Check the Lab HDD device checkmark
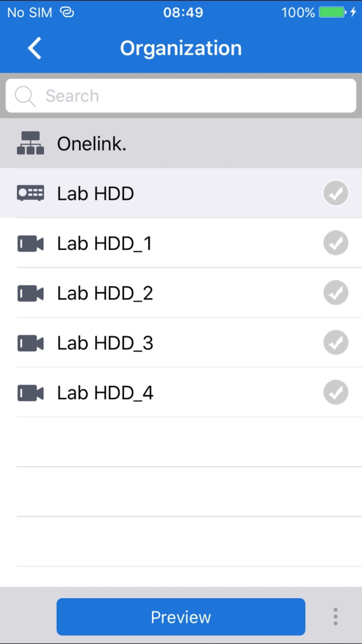362x644 pixels. [x=336, y=193]
